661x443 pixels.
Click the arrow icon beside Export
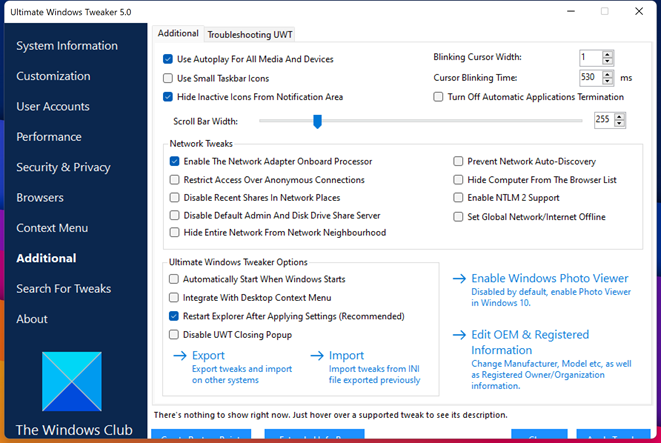[180, 356]
